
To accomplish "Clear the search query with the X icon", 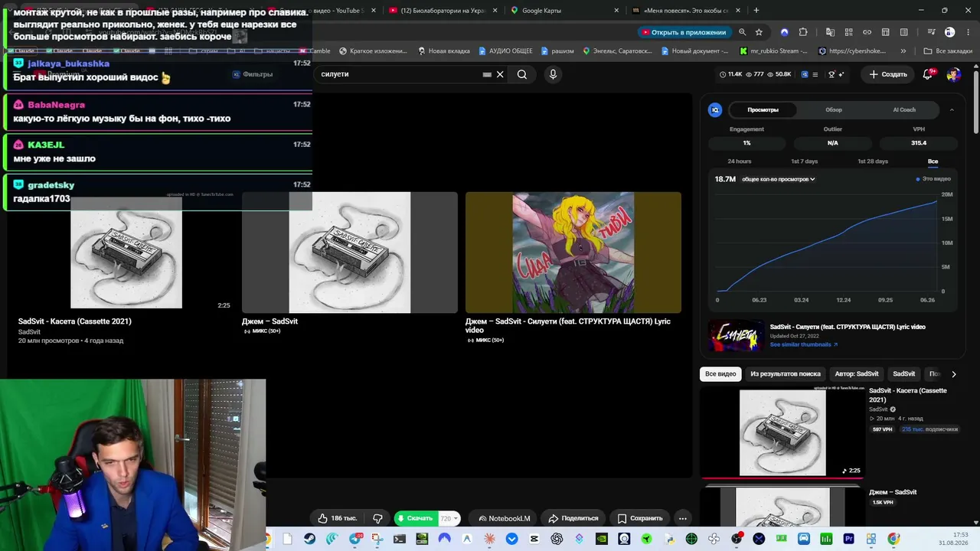I will click(500, 74).
